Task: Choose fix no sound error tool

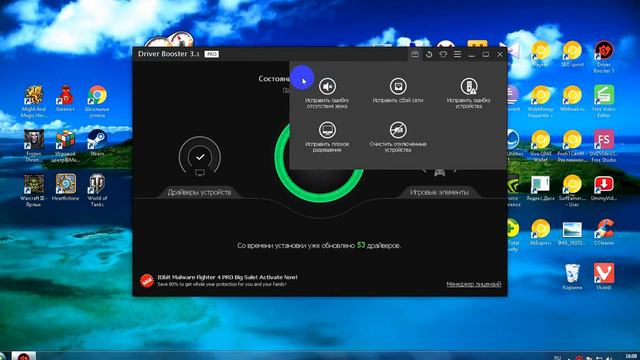Action: click(x=327, y=93)
